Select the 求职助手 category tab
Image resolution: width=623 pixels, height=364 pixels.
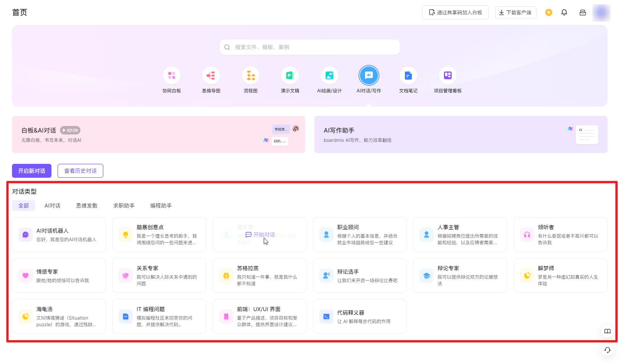pyautogui.click(x=124, y=206)
